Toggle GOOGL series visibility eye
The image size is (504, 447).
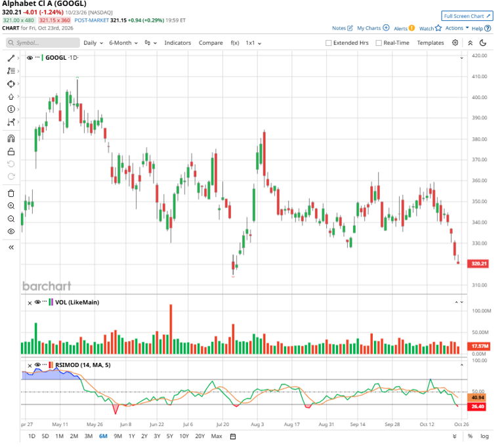point(30,58)
